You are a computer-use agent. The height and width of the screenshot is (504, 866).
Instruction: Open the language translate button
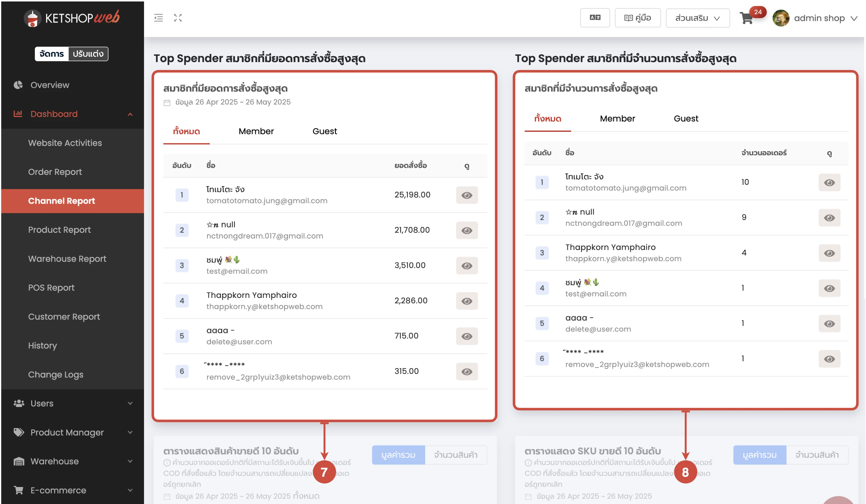(595, 18)
